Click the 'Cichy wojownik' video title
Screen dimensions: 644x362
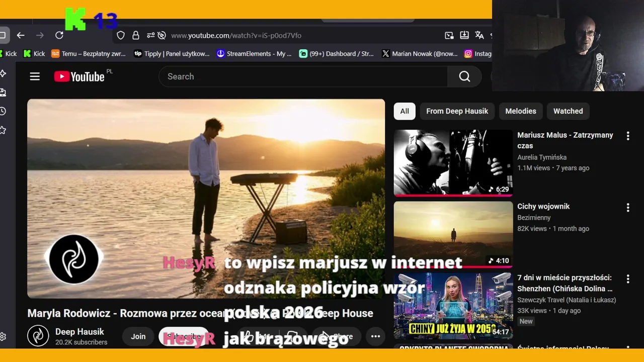click(543, 207)
